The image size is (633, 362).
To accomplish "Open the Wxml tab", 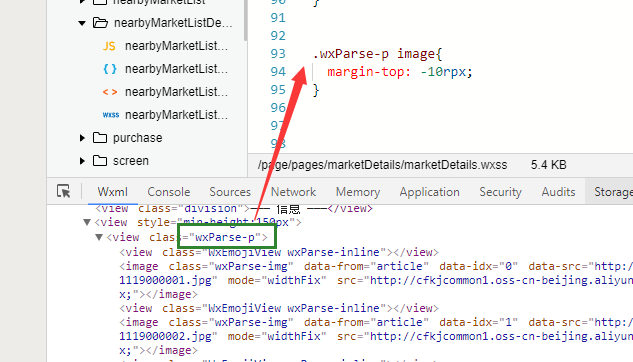I will pyautogui.click(x=113, y=192).
